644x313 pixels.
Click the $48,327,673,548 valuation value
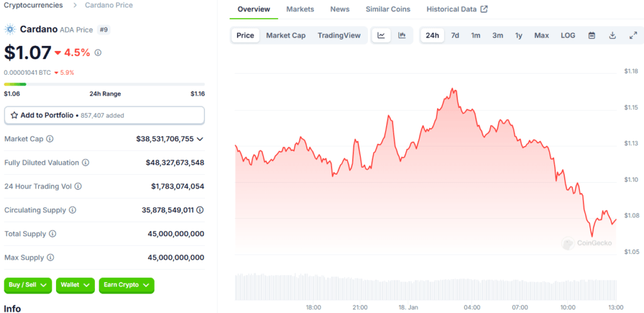coord(175,162)
